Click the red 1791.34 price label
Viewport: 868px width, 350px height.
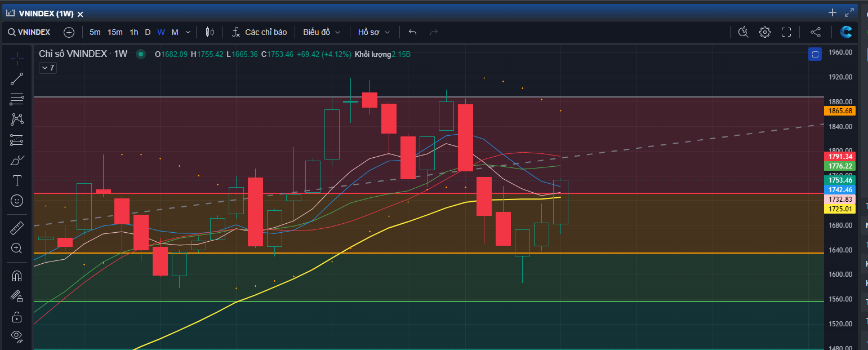(839, 156)
